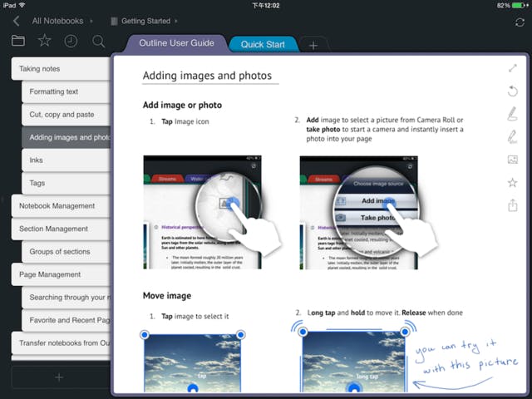Insert image using the picture icon
The height and width of the screenshot is (399, 532).
(x=513, y=160)
